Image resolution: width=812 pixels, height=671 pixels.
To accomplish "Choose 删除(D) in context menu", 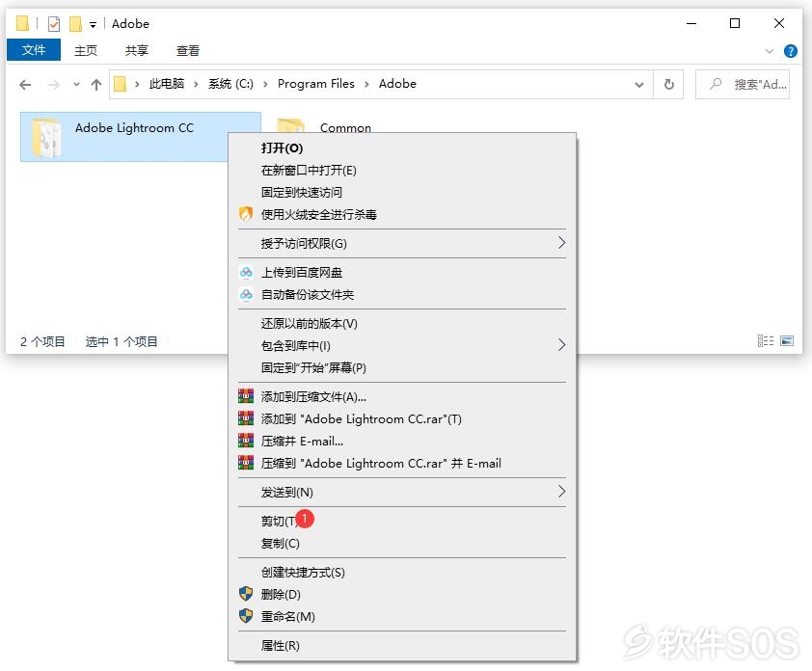I will tap(402, 595).
